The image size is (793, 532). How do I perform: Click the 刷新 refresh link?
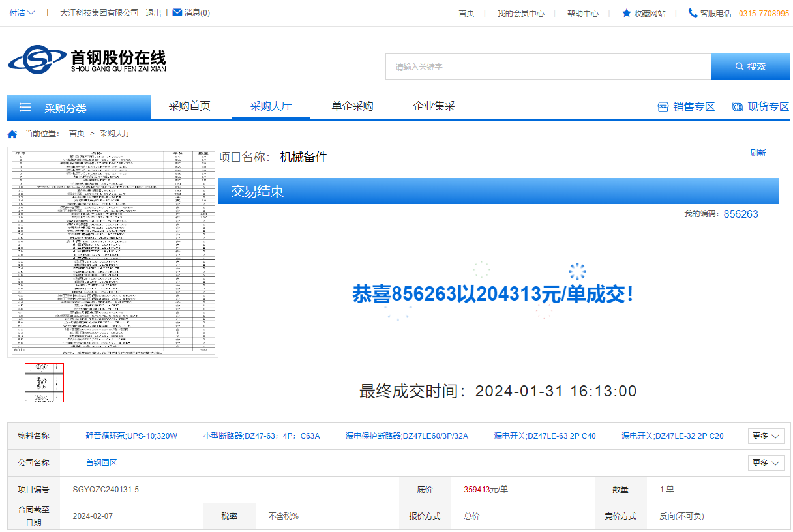pos(758,153)
